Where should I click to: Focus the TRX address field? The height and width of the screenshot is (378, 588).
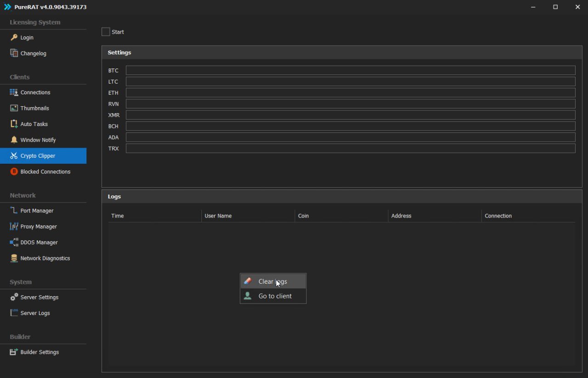tap(351, 148)
